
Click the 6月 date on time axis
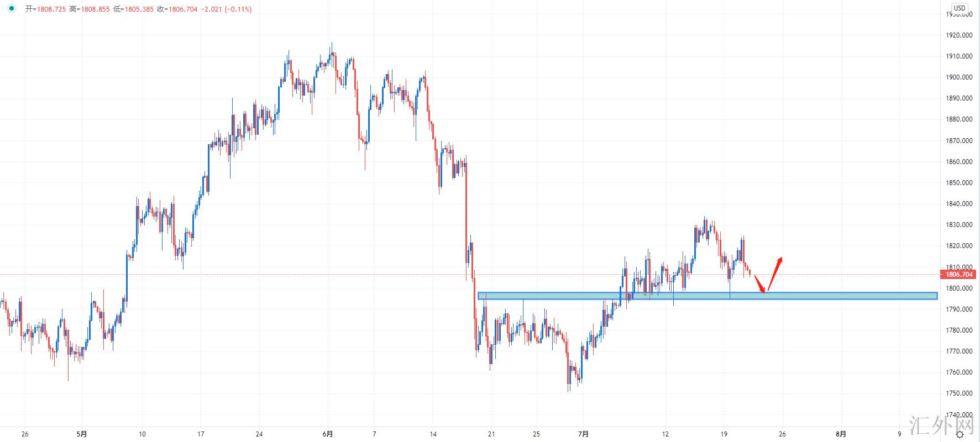[x=328, y=434]
